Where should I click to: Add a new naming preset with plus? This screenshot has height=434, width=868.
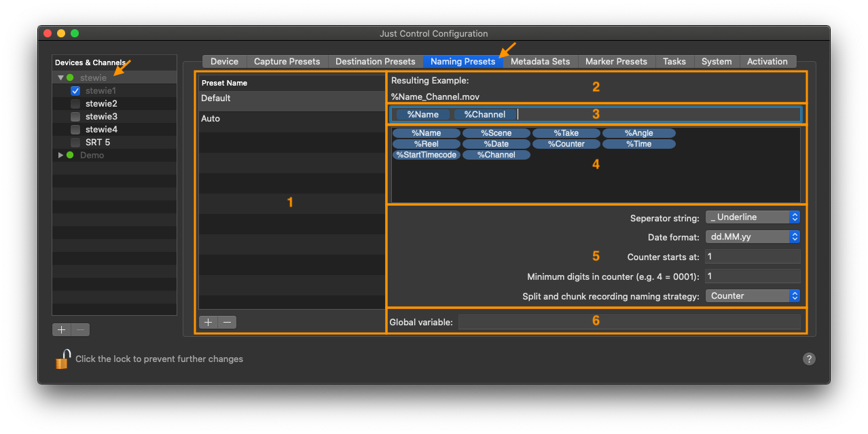[x=209, y=322]
